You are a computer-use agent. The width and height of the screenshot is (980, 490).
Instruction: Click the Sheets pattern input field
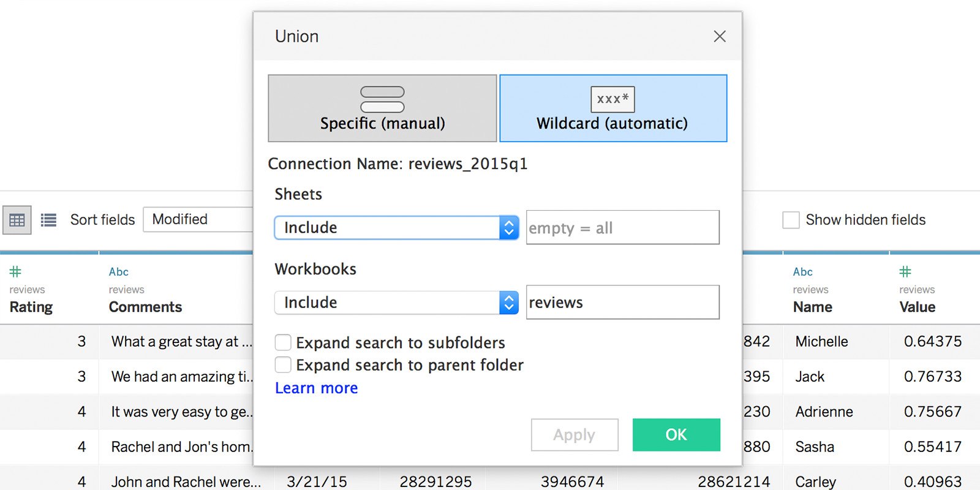tap(622, 228)
